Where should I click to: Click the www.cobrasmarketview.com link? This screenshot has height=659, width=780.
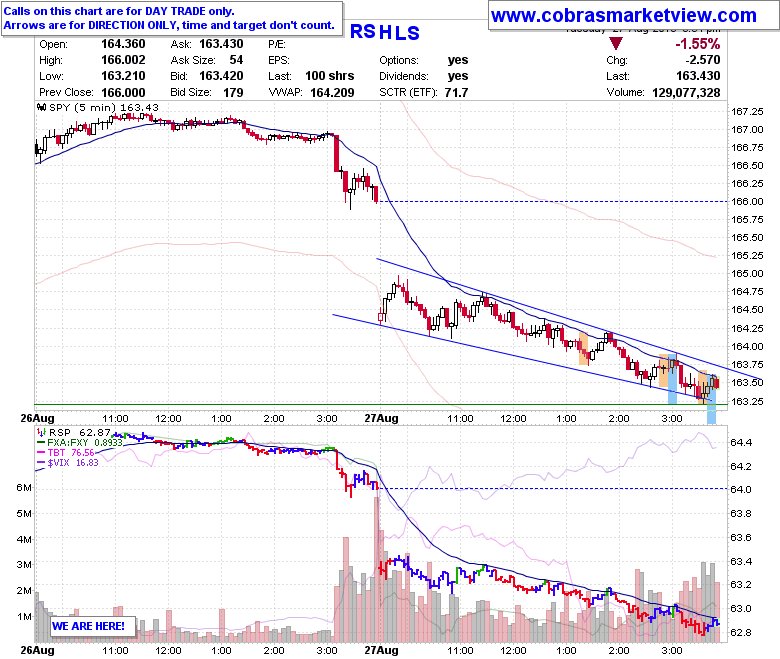(623, 16)
